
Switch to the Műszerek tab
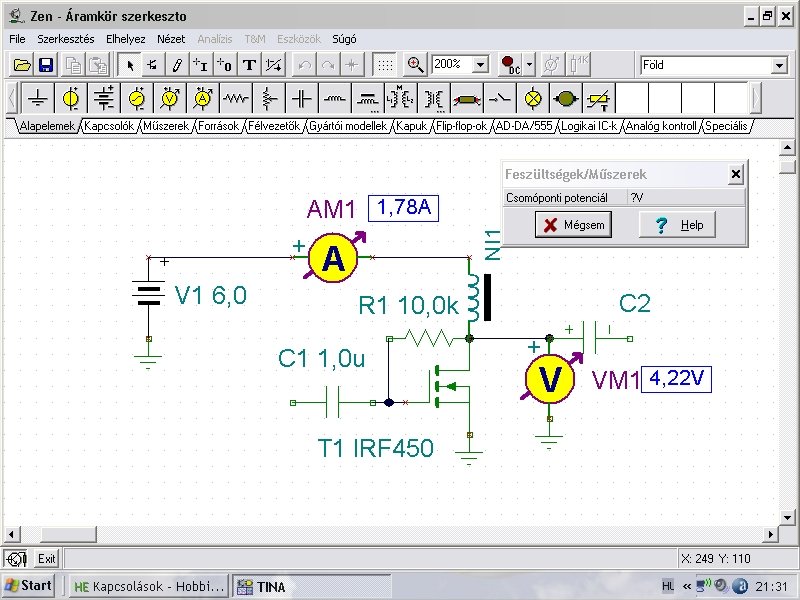[166, 126]
